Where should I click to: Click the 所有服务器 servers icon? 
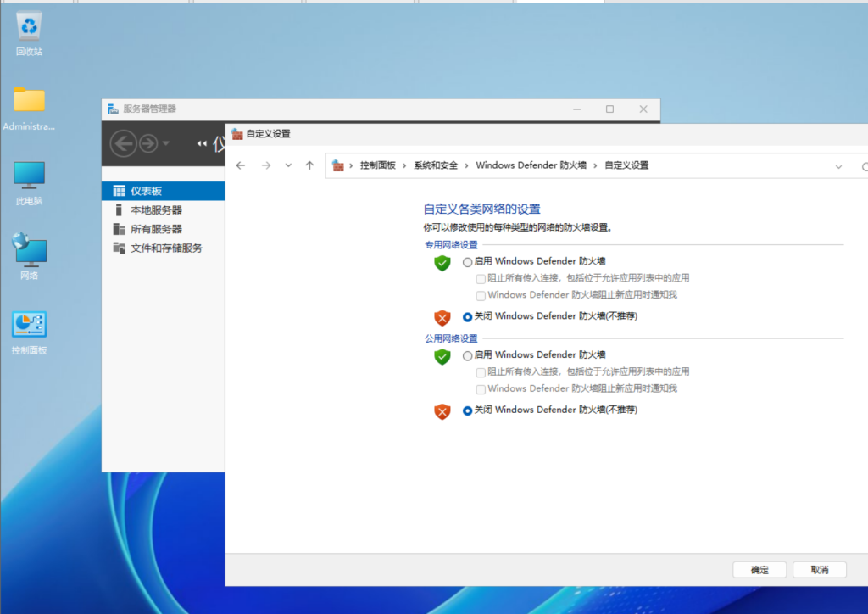pos(119,229)
